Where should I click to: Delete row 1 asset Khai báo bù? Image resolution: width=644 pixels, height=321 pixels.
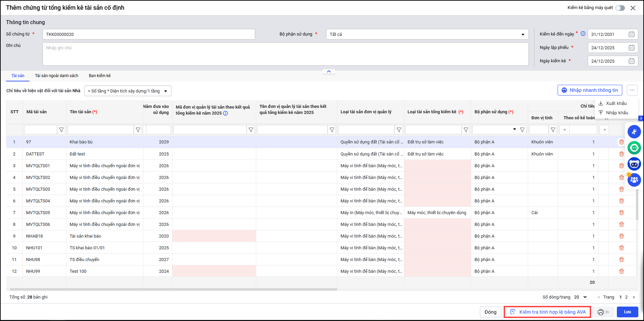[621, 142]
